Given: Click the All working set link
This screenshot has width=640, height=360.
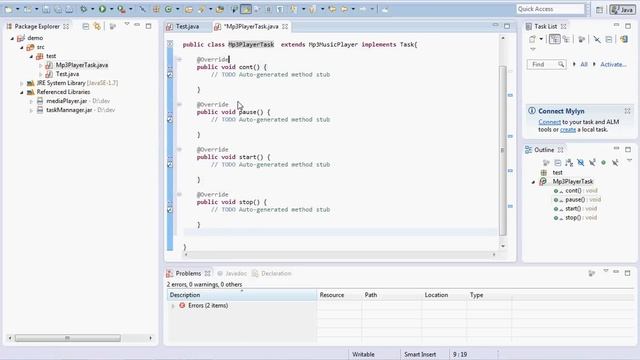Looking at the screenshot, I should [584, 64].
